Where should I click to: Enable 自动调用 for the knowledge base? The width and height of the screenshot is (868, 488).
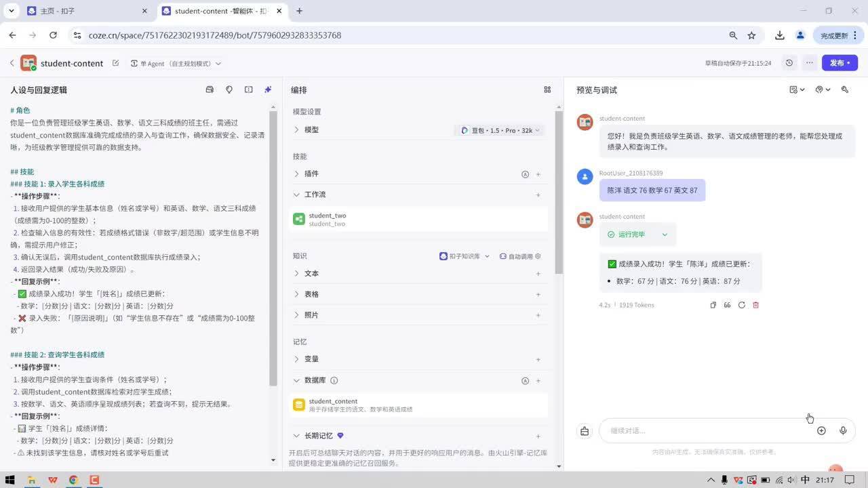tap(519, 256)
